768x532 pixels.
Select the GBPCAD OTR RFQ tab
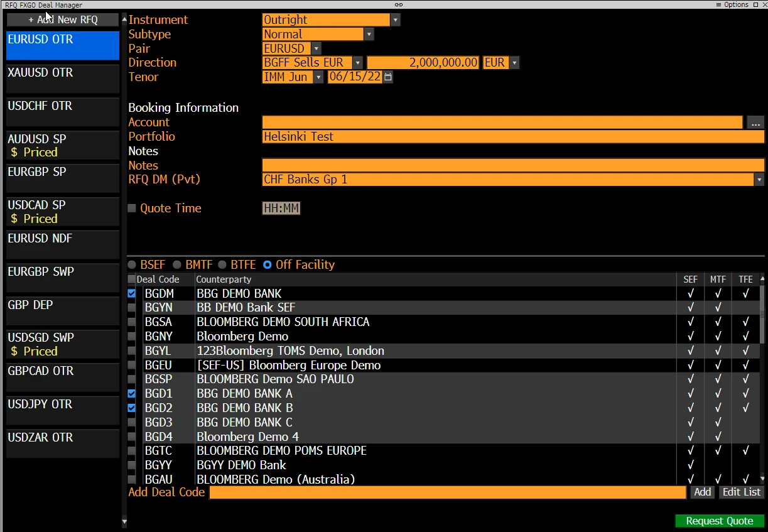click(62, 377)
